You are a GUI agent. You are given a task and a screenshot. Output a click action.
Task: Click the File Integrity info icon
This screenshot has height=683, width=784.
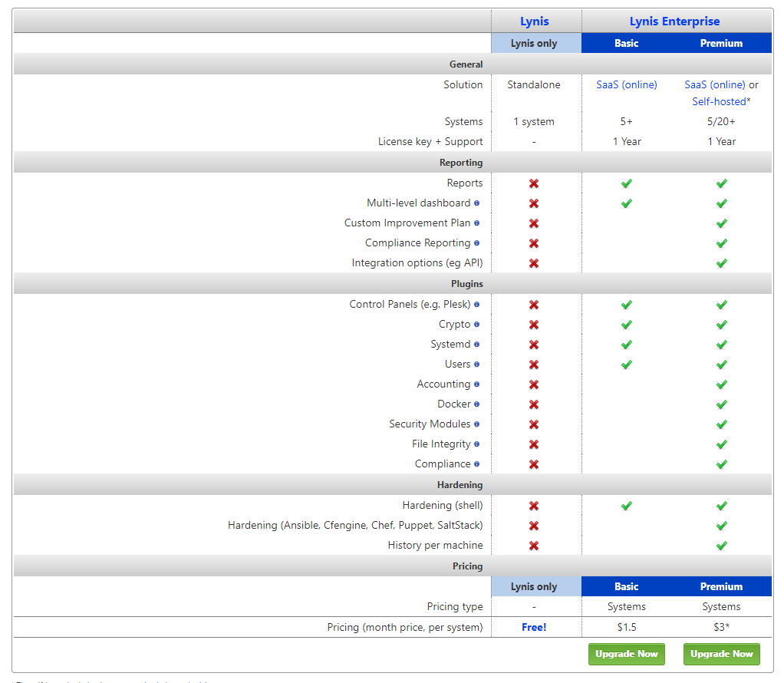[x=476, y=444]
